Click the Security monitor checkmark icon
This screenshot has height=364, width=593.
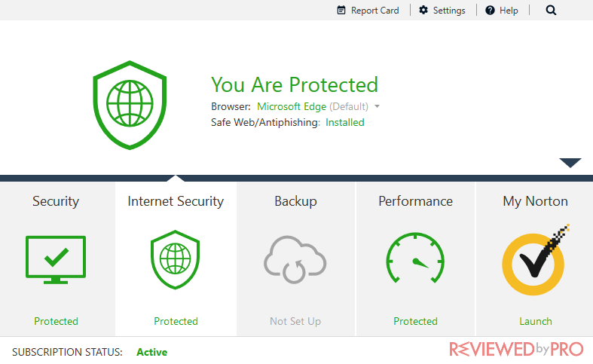click(x=56, y=259)
